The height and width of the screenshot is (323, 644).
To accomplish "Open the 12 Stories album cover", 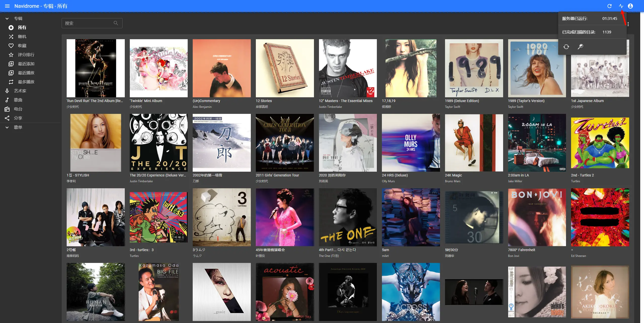I will pyautogui.click(x=285, y=68).
